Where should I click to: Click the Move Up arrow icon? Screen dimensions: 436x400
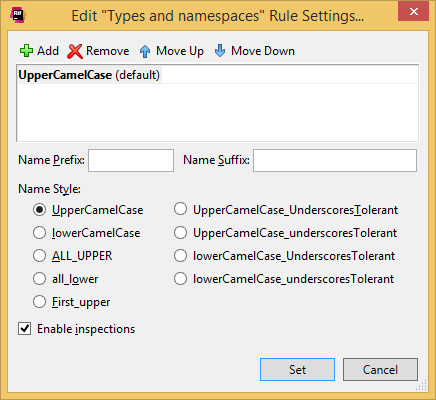pos(145,51)
